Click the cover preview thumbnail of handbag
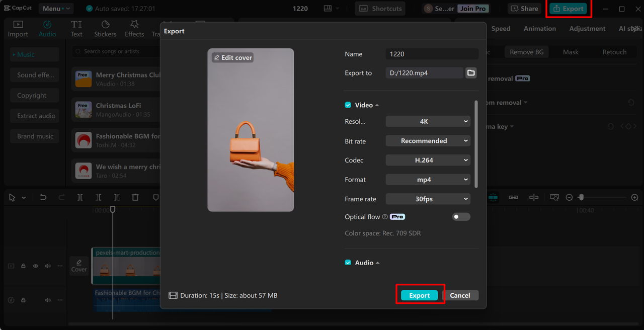Image resolution: width=644 pixels, height=330 pixels. point(251,130)
